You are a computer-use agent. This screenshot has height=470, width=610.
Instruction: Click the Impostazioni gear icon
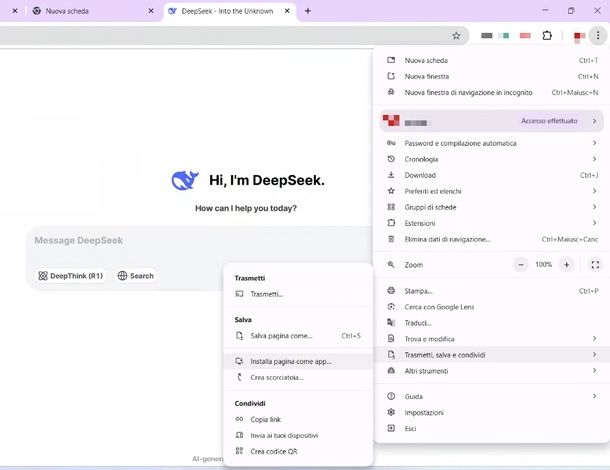[x=391, y=412]
